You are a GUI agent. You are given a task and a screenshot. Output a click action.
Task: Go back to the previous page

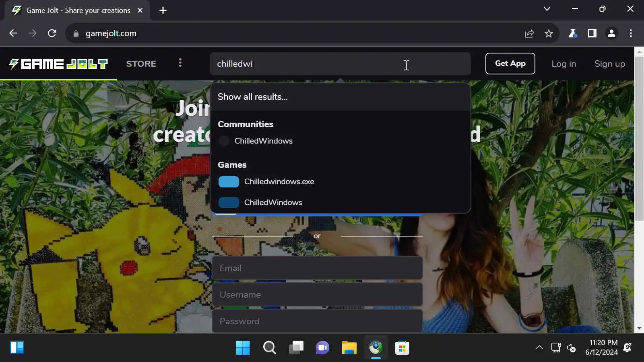click(x=13, y=33)
